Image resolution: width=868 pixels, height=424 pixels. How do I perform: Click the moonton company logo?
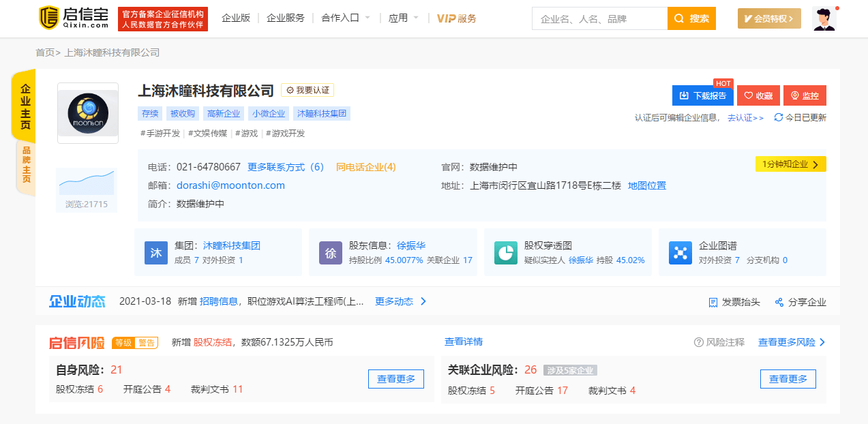(88, 113)
